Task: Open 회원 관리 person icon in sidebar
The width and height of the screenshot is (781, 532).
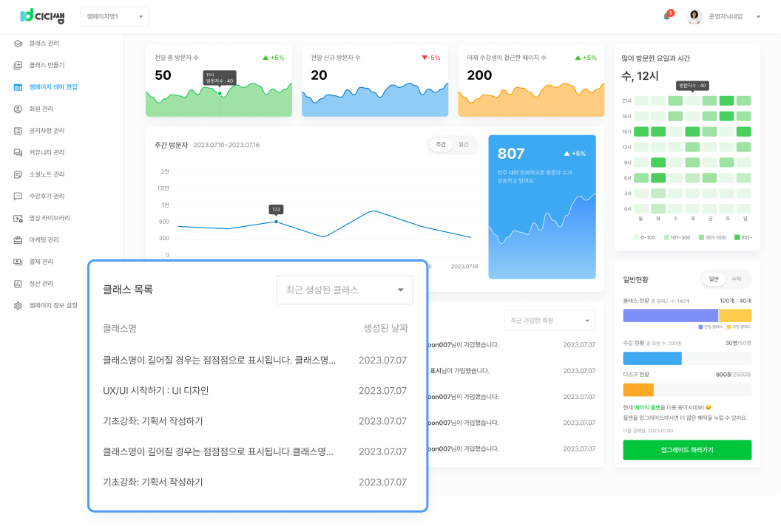Action: [x=18, y=109]
